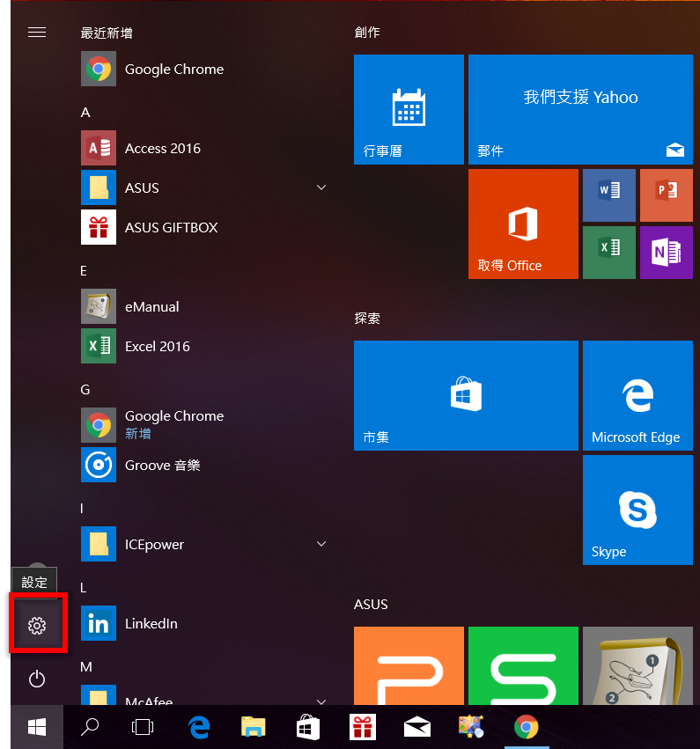Screen dimensions: 700x749
Task: Open the Word tile
Action: 609,195
